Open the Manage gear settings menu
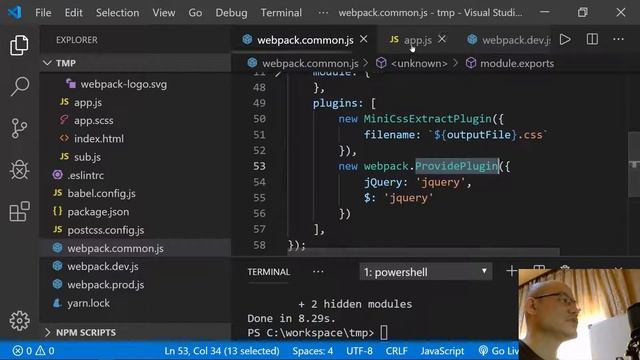Image resolution: width=640 pixels, height=360 pixels. (19, 321)
